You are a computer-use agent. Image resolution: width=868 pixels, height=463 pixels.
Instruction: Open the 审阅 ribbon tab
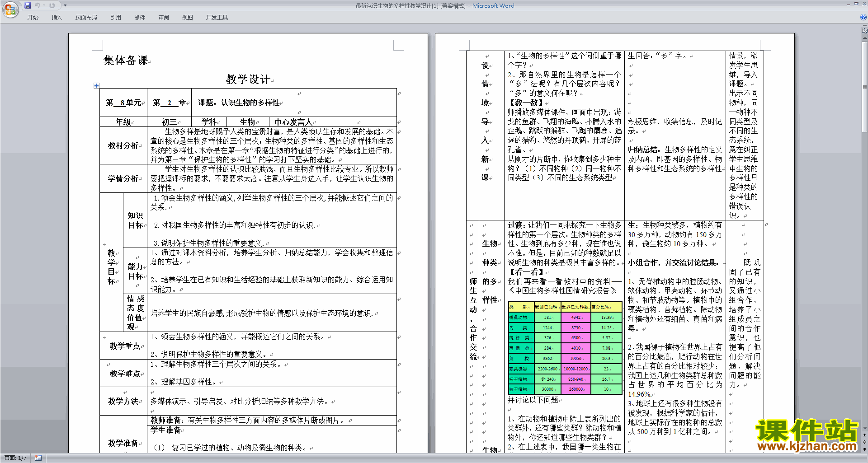(164, 18)
